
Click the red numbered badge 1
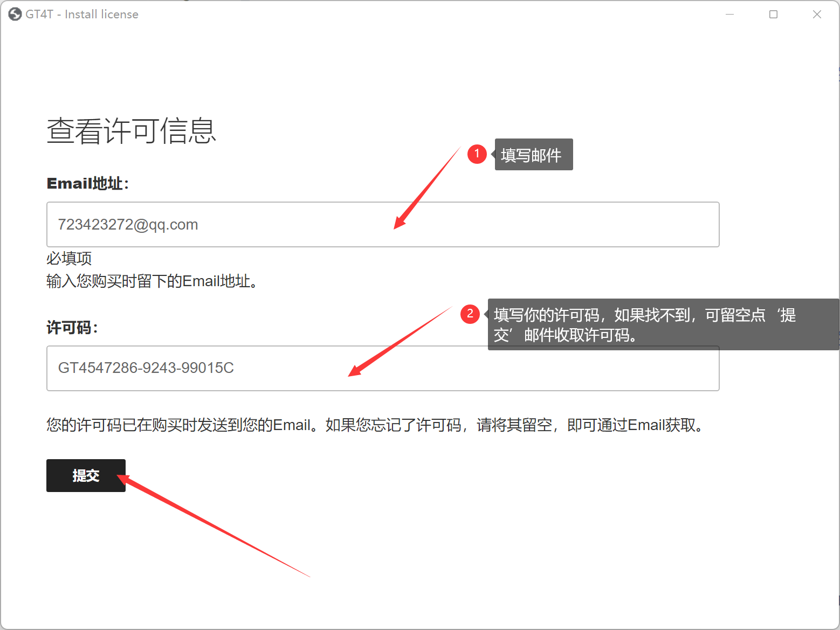[477, 154]
